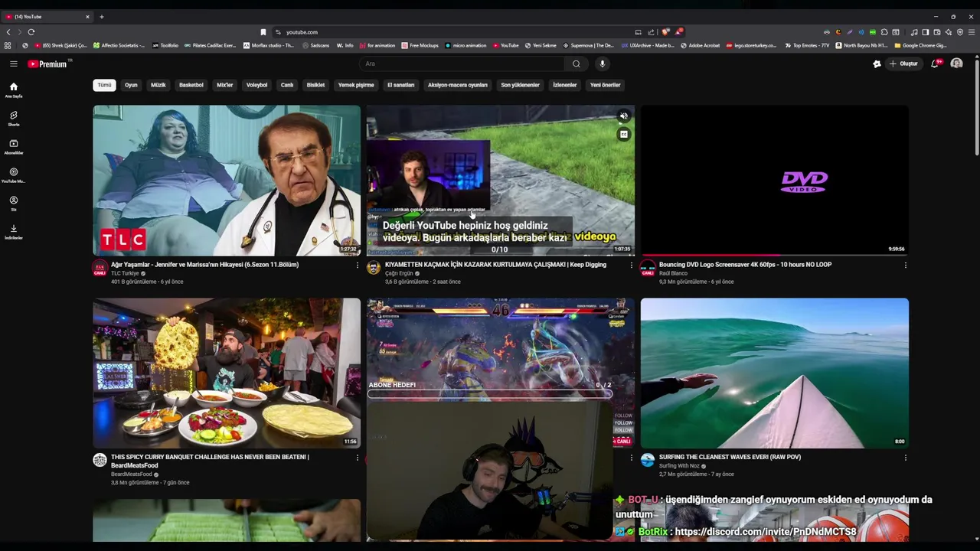Open the Adobe Acrobat bookmark
Screen dimensions: 980x551
700,45
